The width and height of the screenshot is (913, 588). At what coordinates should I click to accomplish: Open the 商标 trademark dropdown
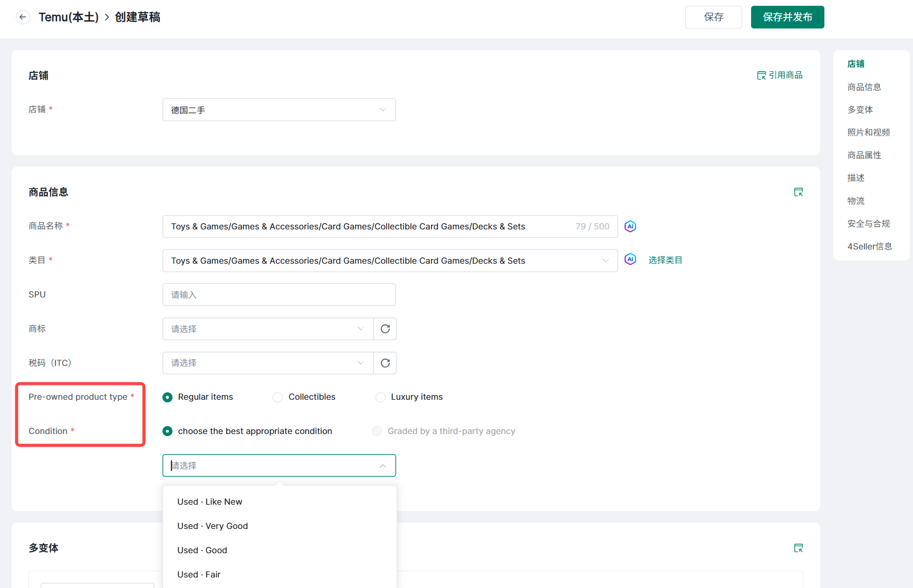[267, 329]
